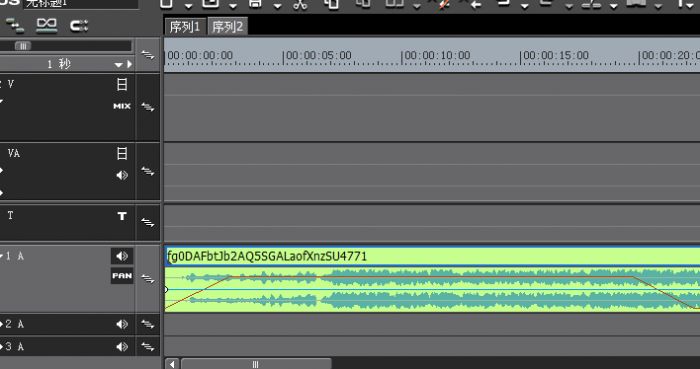Click the timeline scale slider handle
Viewport: 700px width, 369px height.
pos(23,46)
